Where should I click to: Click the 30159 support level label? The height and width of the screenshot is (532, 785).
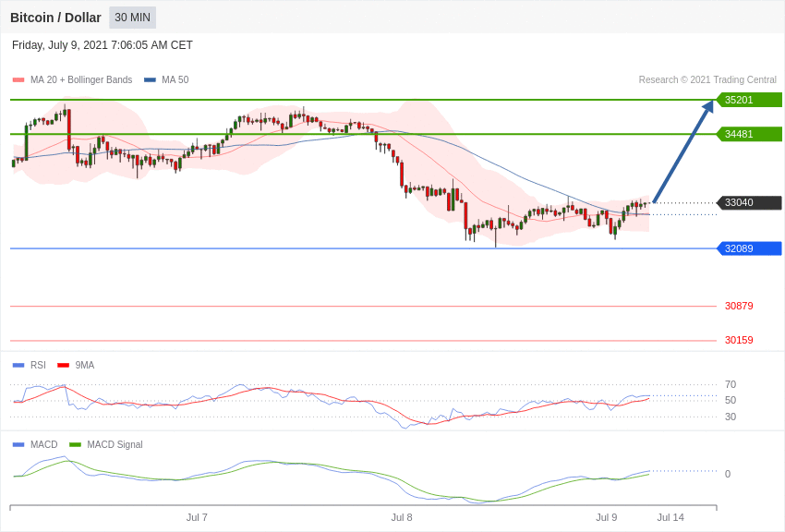click(739, 341)
